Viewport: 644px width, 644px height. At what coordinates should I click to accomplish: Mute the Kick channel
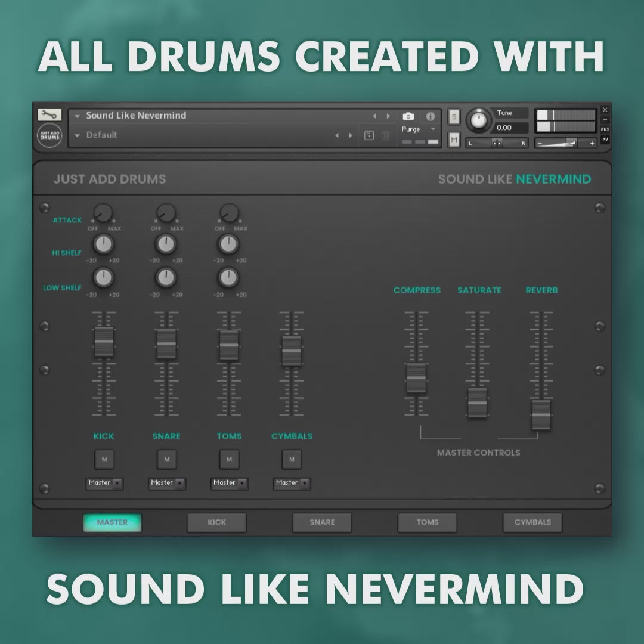(104, 459)
